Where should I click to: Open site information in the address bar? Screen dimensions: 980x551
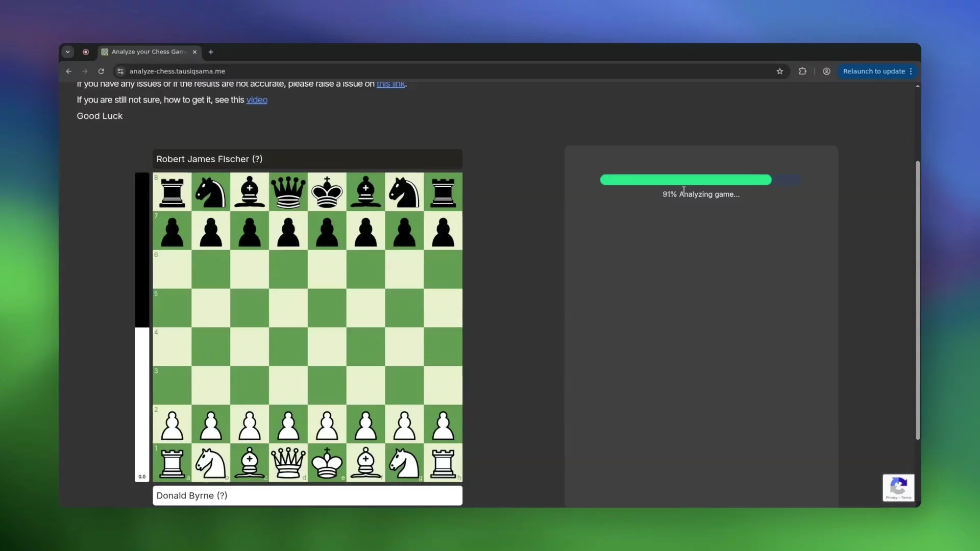(x=120, y=71)
